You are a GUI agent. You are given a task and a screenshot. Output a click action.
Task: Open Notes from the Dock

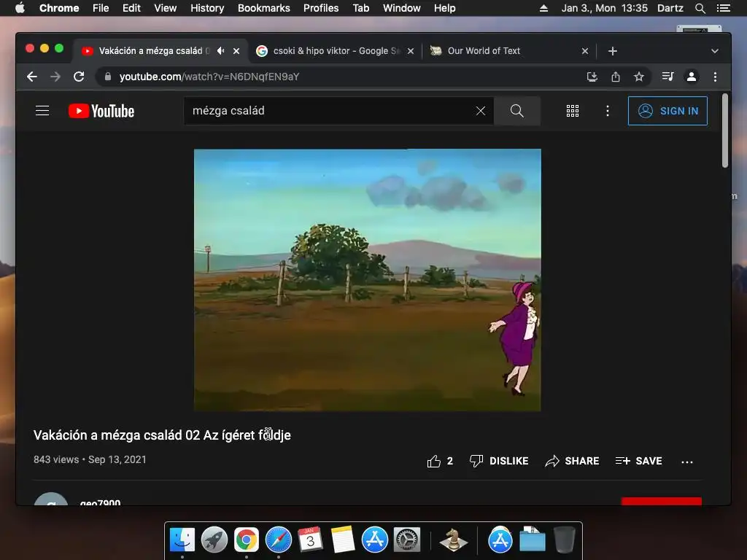click(x=343, y=540)
